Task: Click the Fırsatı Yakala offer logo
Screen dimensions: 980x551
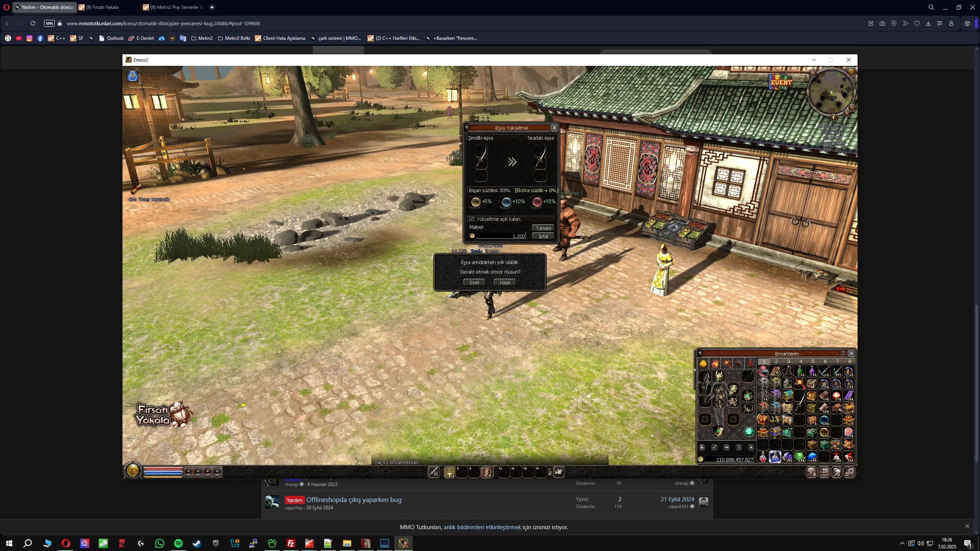Action: point(163,414)
